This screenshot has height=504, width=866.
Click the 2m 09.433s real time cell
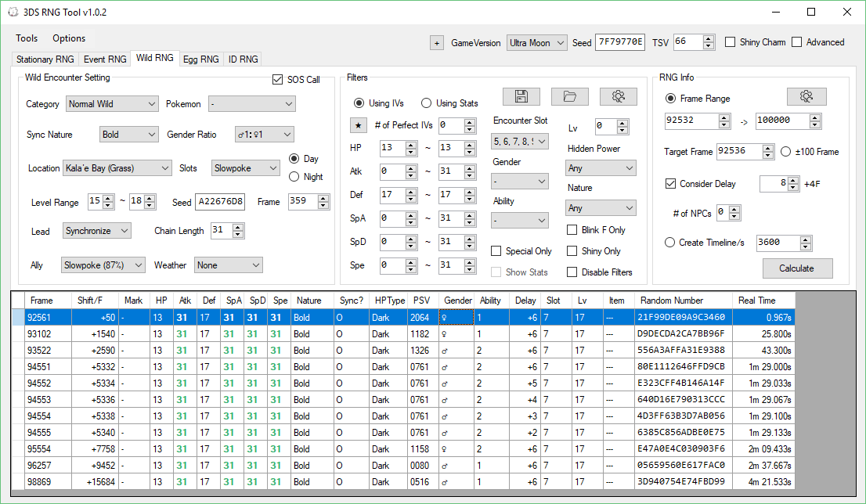tap(763, 449)
